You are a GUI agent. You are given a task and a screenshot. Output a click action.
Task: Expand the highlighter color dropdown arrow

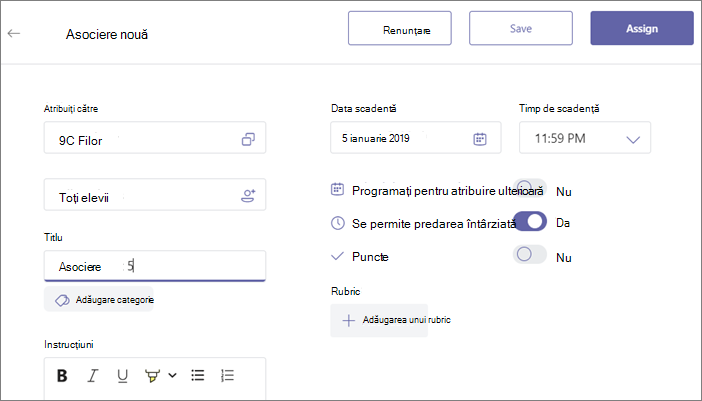pyautogui.click(x=173, y=375)
